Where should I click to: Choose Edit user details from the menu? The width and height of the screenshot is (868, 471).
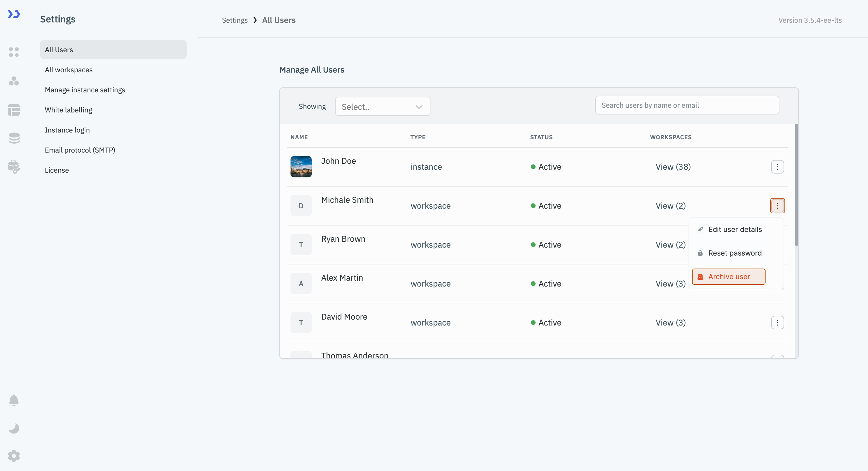(x=735, y=229)
